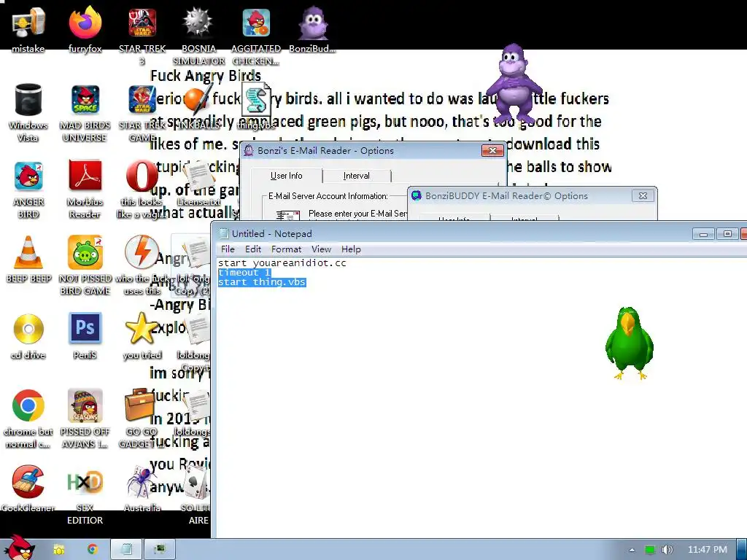Select the thing.vbs script file icon
Viewport: 747px width, 560px height.
pyautogui.click(x=256, y=100)
